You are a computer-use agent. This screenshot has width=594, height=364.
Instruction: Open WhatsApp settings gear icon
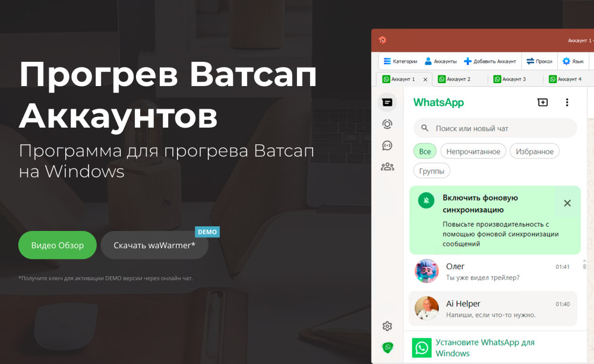click(387, 326)
